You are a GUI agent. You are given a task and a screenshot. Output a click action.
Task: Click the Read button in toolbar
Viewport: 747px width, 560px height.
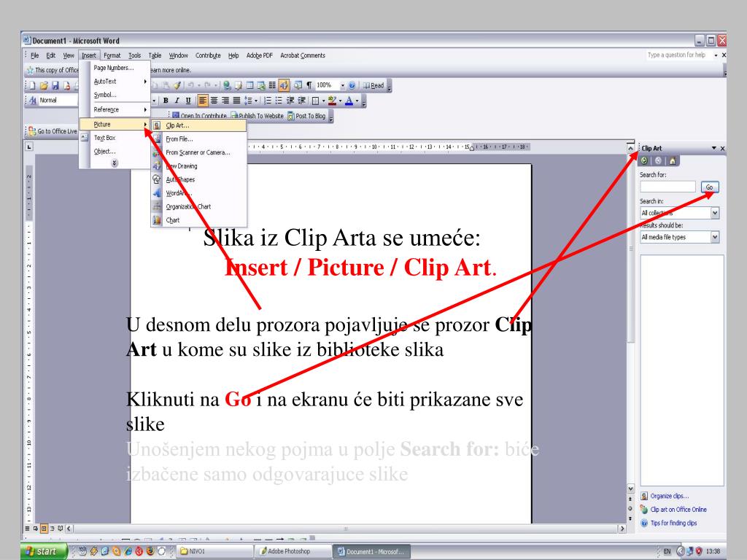click(373, 86)
